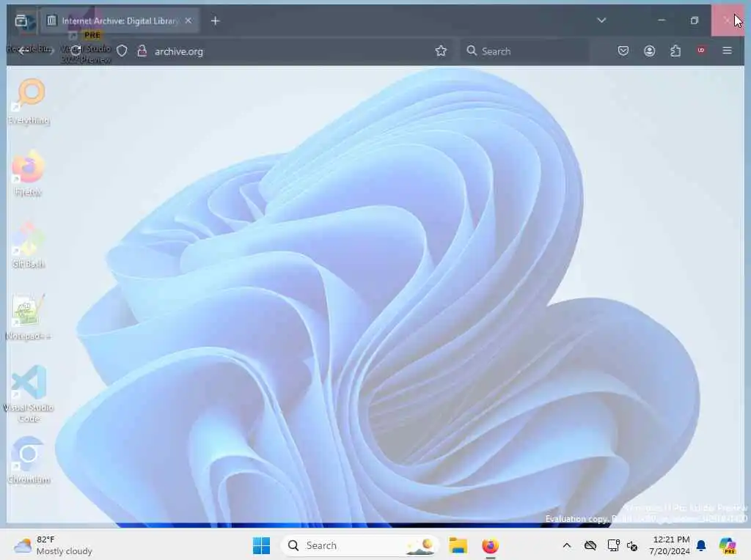Click the taskbar Search box
The image size is (751, 560).
coord(359,545)
